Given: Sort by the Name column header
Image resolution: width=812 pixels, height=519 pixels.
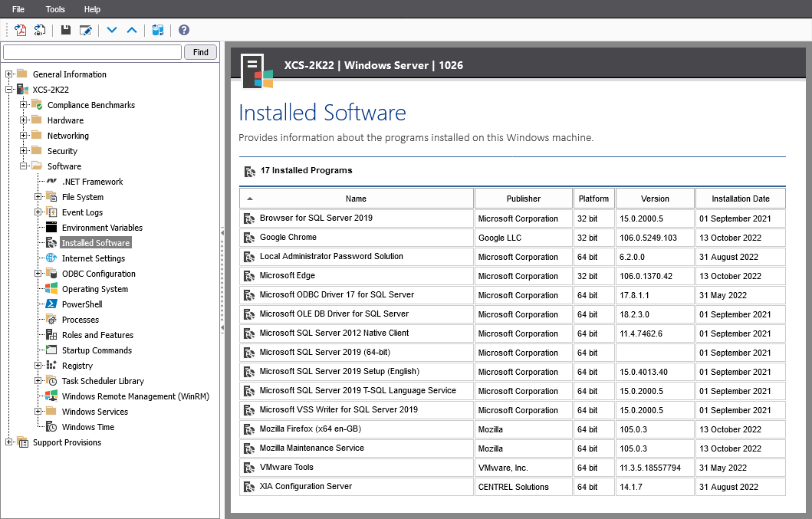Looking at the screenshot, I should [x=357, y=199].
